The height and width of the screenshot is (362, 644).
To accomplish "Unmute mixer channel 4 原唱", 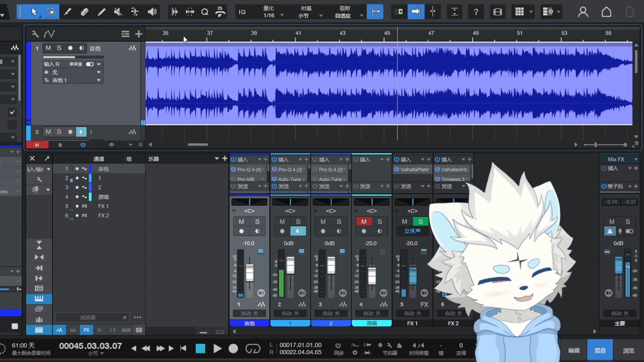I will pyautogui.click(x=364, y=222).
